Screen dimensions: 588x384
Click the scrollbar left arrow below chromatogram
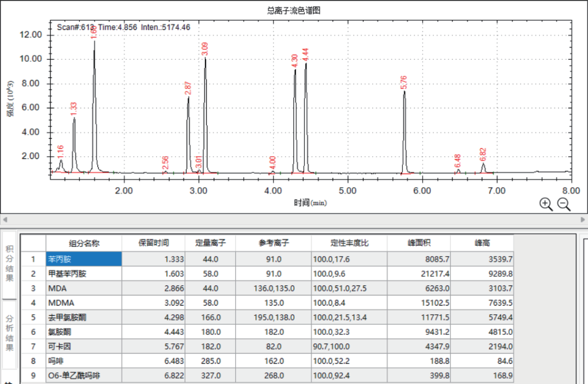pos(4,219)
